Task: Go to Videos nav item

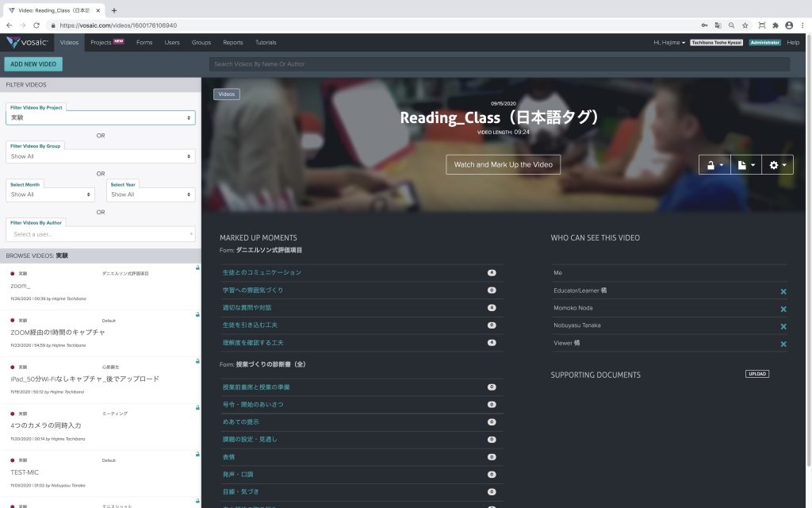Action: [x=69, y=43]
